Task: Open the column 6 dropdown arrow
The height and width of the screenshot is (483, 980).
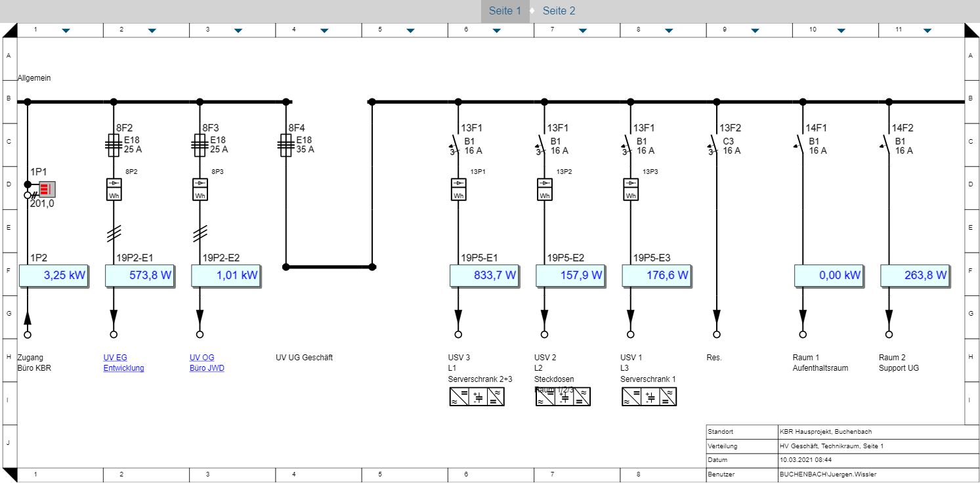Action: tap(496, 30)
